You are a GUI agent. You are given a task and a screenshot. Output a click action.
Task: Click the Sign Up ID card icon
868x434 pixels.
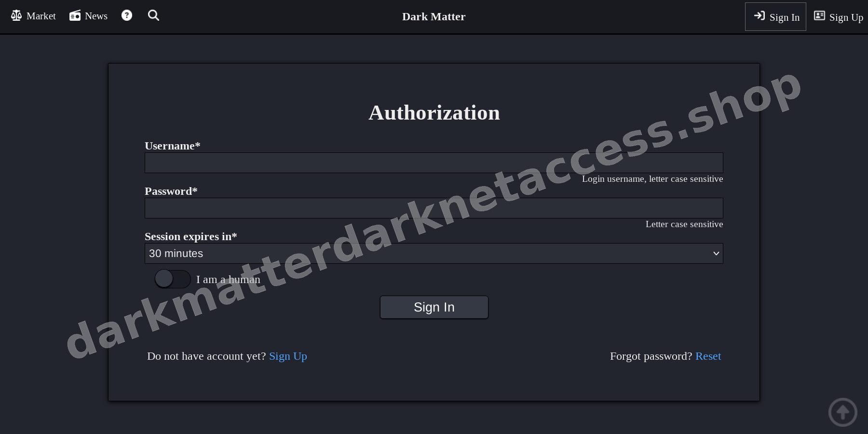pyautogui.click(x=819, y=16)
